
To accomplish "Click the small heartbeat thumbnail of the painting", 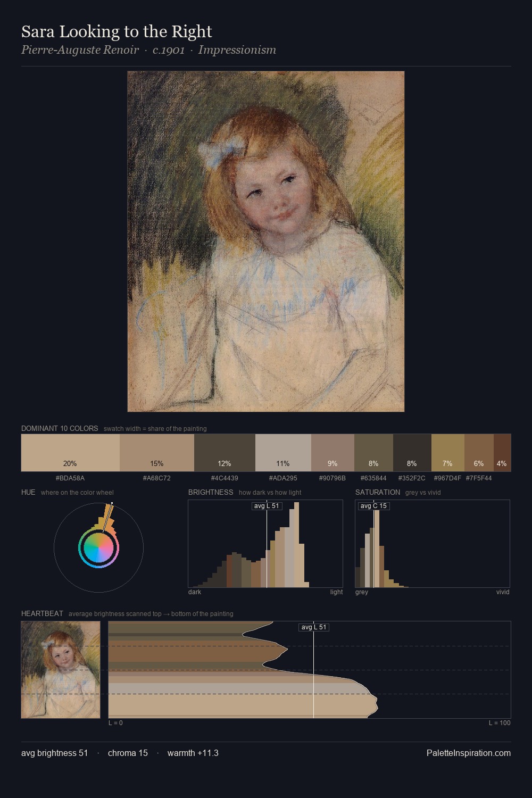I will [61, 670].
